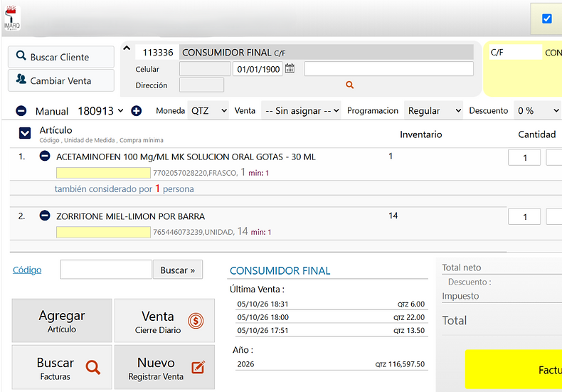Click Agregar Artículo button
This screenshot has width=562, height=392.
click(62, 321)
